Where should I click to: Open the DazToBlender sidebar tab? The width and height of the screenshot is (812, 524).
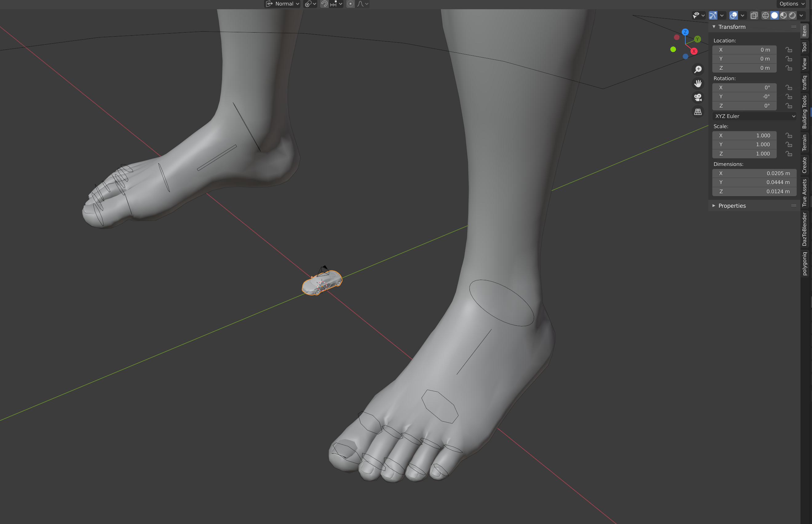[805, 229]
